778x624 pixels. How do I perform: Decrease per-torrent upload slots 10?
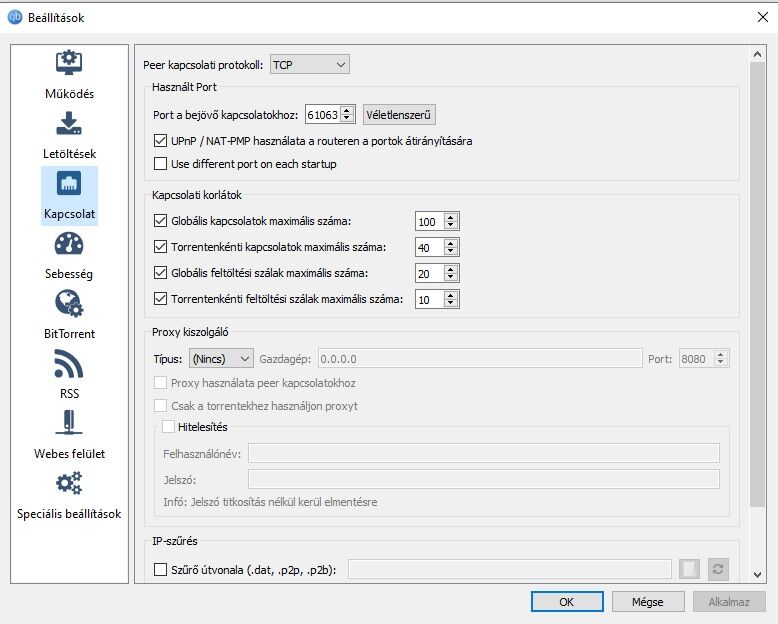(x=451, y=303)
